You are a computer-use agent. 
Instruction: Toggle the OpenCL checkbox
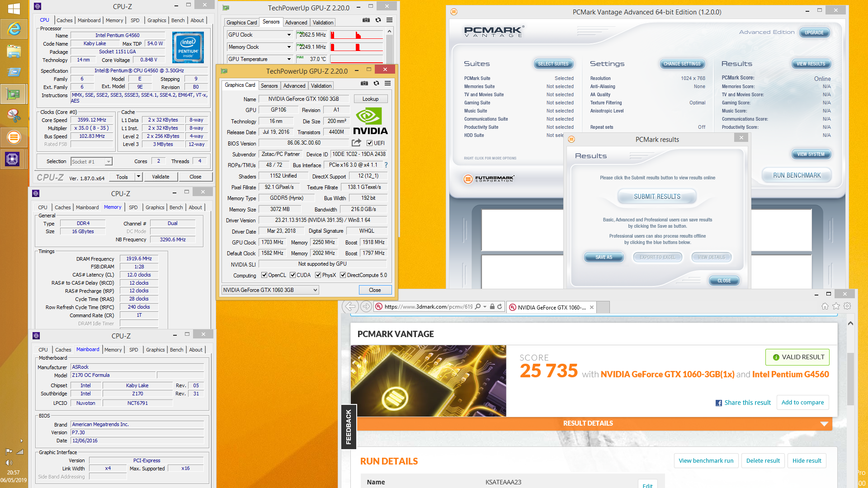(x=264, y=275)
